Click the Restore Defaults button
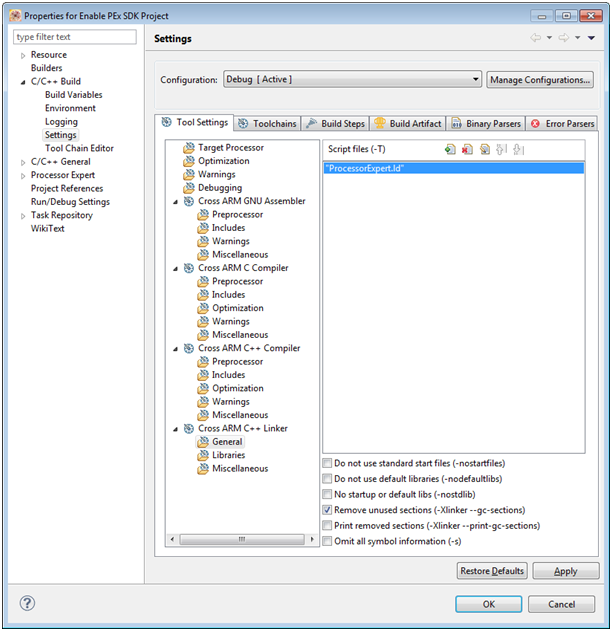612x631 pixels. (492, 571)
